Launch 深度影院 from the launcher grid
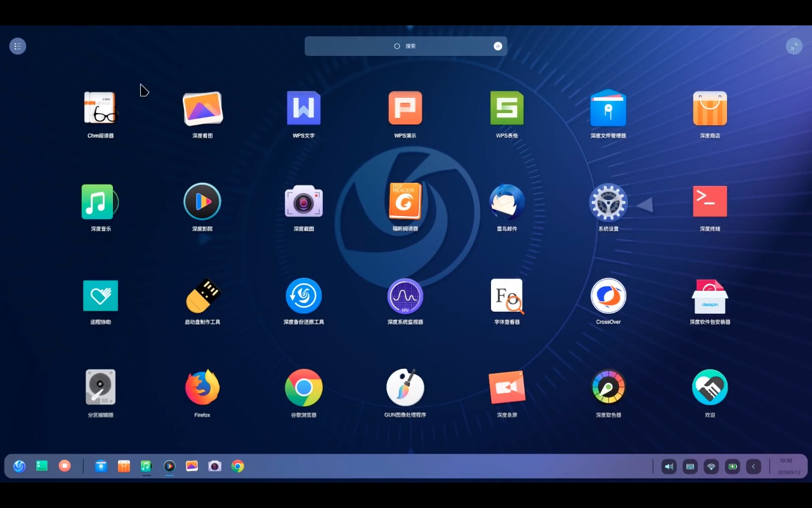Image resolution: width=812 pixels, height=508 pixels. click(x=202, y=201)
